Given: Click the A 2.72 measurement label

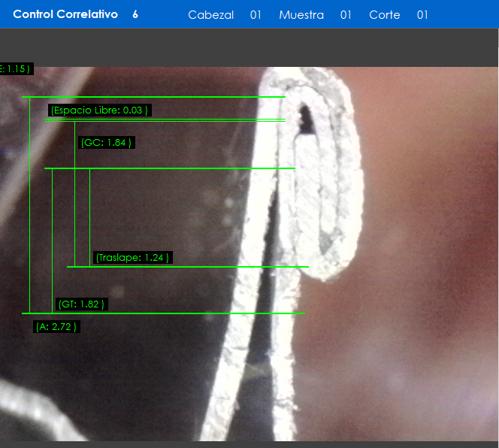Looking at the screenshot, I should point(56,327).
